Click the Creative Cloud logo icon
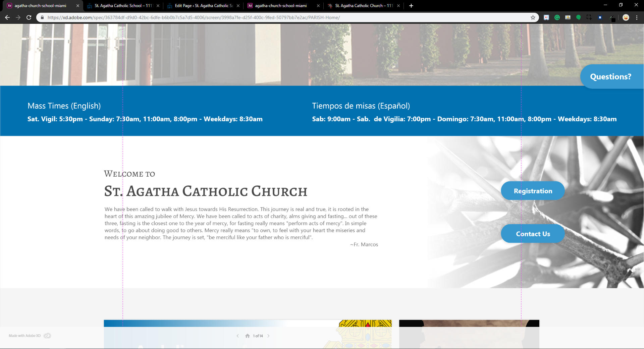The image size is (644, 349). click(47, 336)
